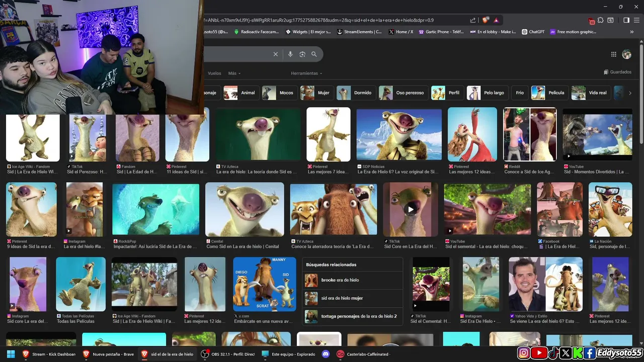Play the TikTok Sid Core video thumbnail

[x=411, y=209]
